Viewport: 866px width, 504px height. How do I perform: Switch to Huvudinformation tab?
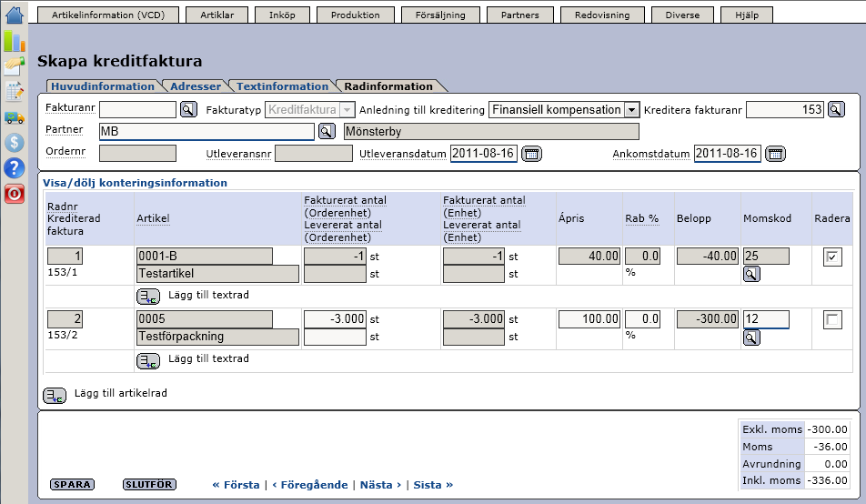pos(103,86)
